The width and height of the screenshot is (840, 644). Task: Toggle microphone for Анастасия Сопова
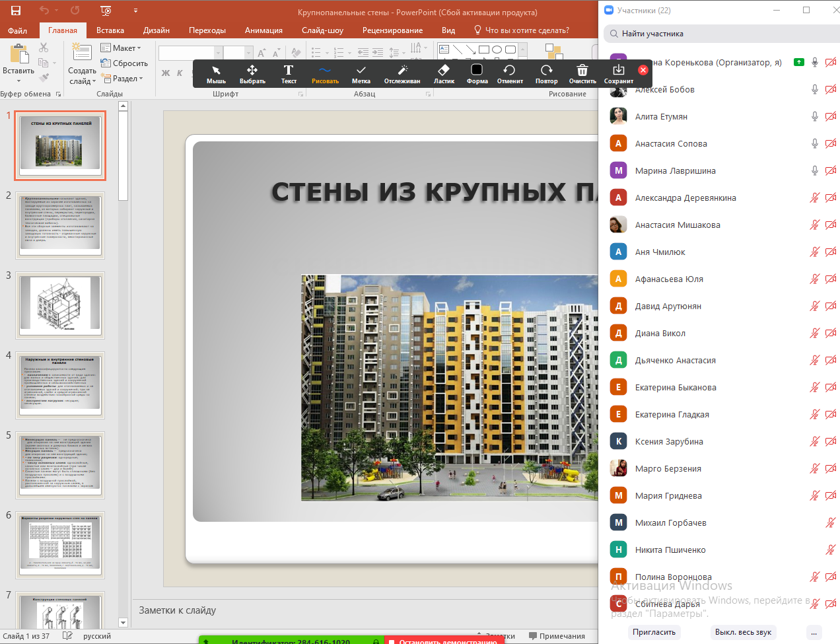[815, 143]
